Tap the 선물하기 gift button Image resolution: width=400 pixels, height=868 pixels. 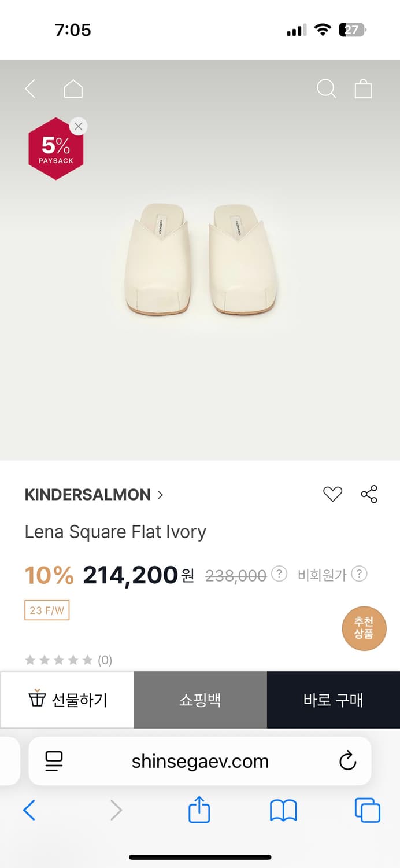click(68, 700)
